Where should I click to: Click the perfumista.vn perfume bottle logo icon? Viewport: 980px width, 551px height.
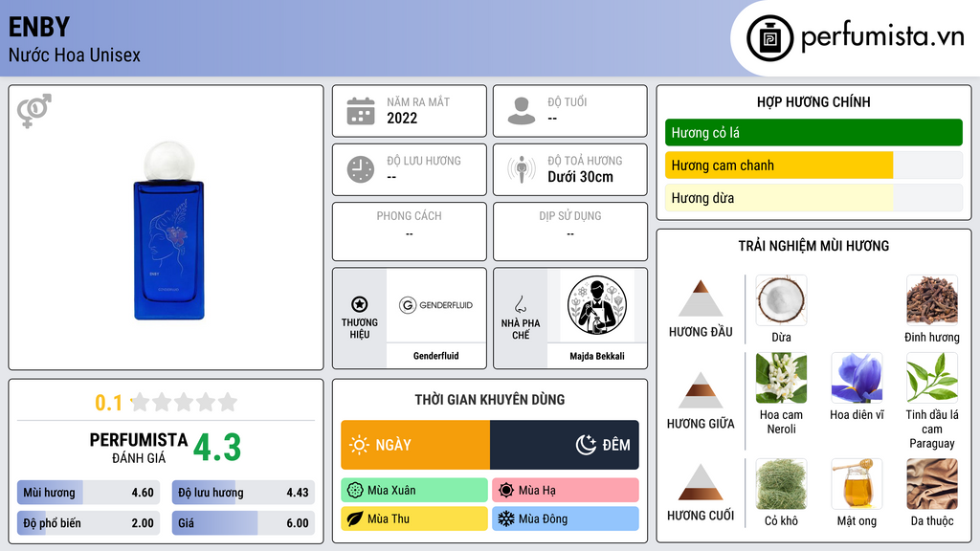769,38
